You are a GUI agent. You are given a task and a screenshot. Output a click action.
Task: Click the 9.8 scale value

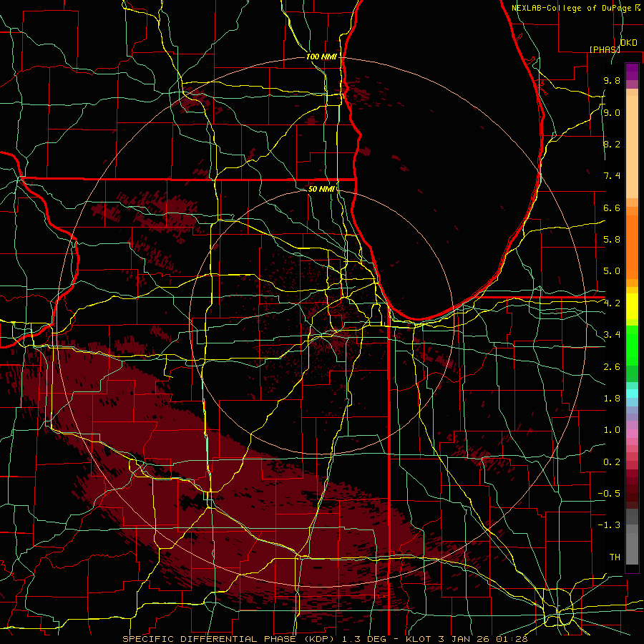tap(612, 80)
